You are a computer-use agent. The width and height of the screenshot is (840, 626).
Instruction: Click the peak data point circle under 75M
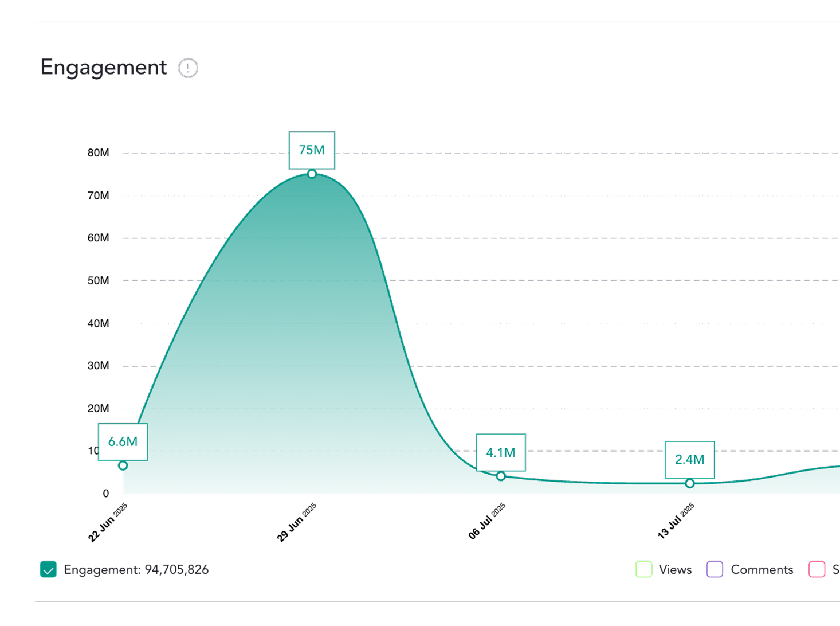tap(312, 174)
